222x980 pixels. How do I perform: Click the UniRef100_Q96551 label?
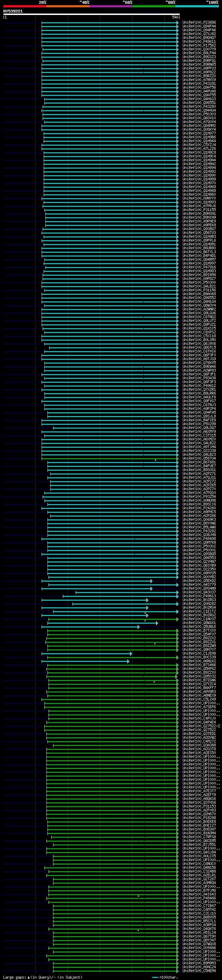(199, 103)
